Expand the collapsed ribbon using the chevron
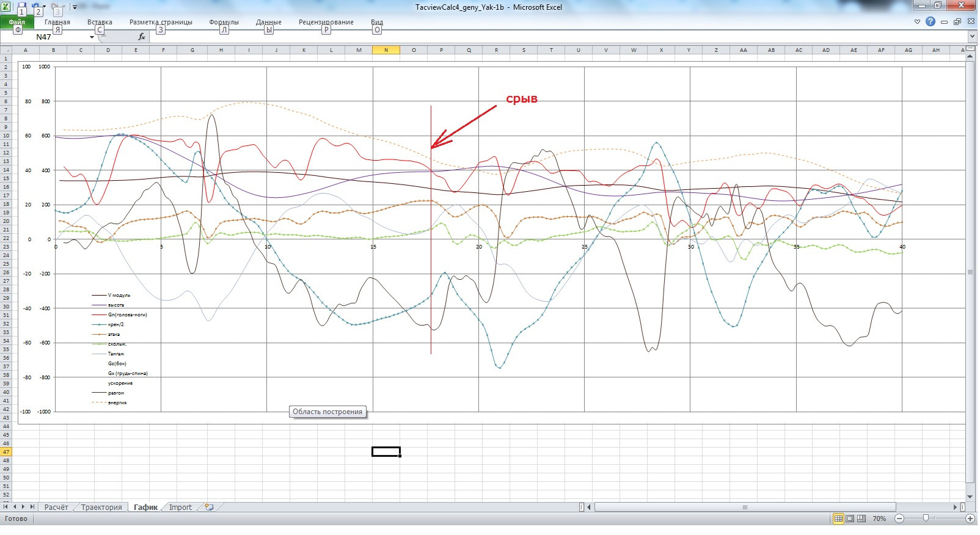 click(917, 22)
